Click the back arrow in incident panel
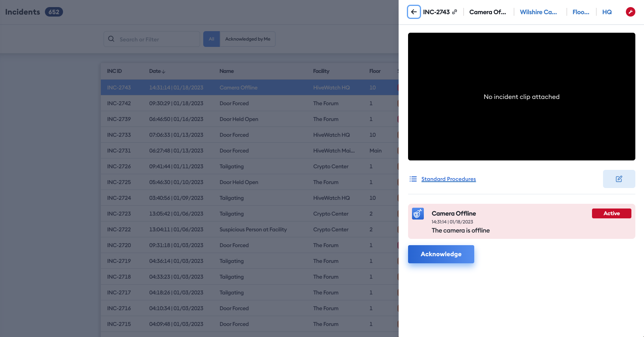This screenshot has height=337, width=644. 414,12
